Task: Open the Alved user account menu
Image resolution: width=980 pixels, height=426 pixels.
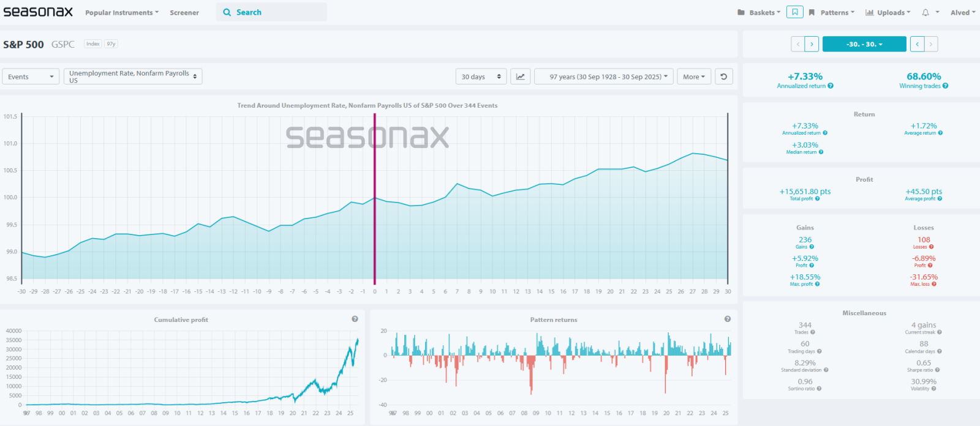Action: coord(962,13)
